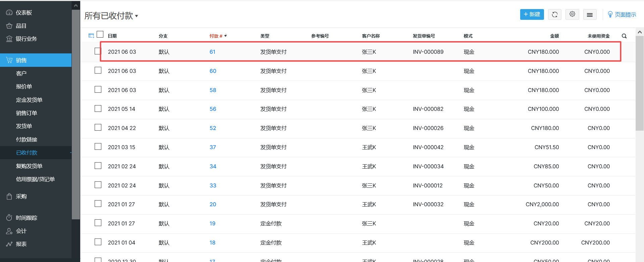Open 发货单 in the sidebar menu
The width and height of the screenshot is (644, 262).
[24, 126]
